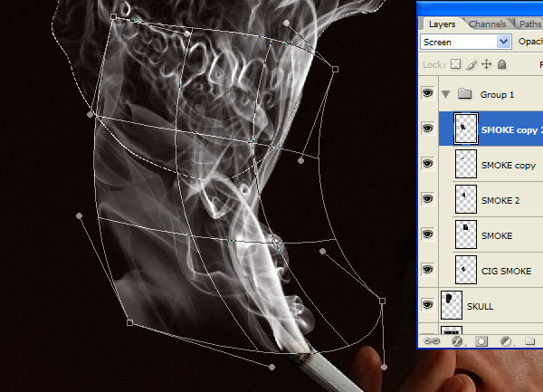Image resolution: width=543 pixels, height=392 pixels.
Task: Click the SKULL layer thumbnail
Action: point(452,305)
